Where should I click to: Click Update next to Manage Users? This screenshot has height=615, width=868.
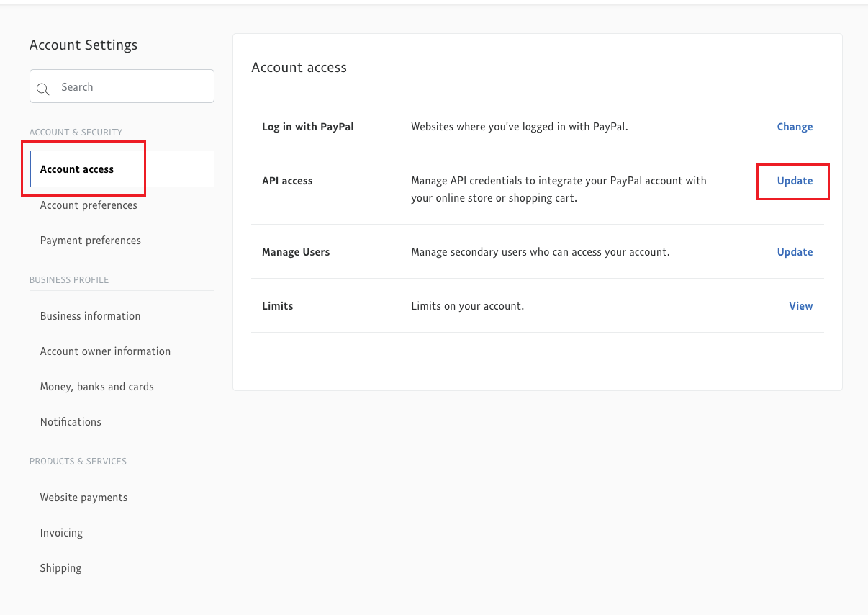tap(795, 252)
